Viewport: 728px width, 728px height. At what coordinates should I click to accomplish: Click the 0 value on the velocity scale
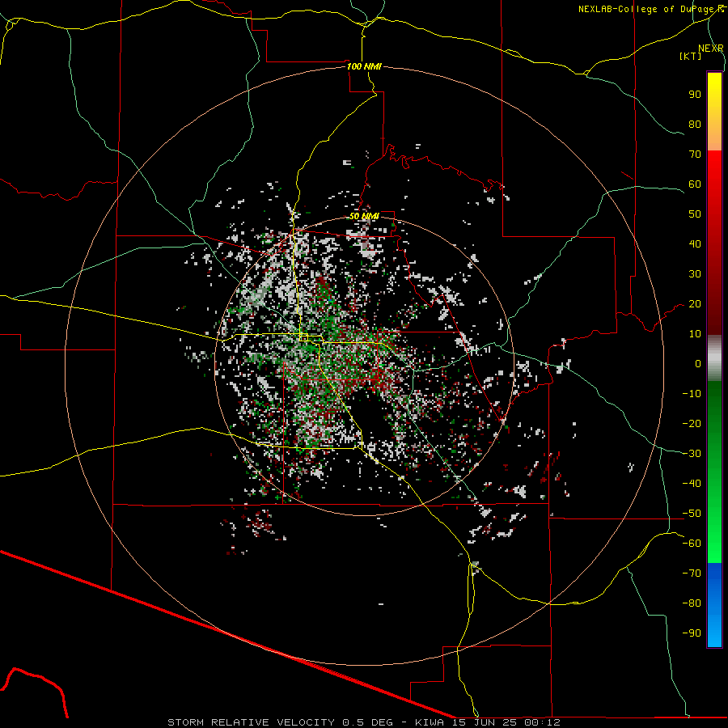pos(698,364)
